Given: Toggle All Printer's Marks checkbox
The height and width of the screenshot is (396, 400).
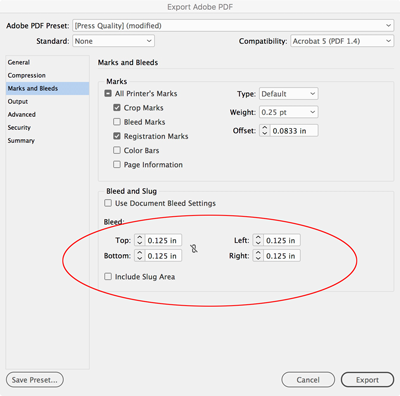Looking at the screenshot, I should 108,93.
